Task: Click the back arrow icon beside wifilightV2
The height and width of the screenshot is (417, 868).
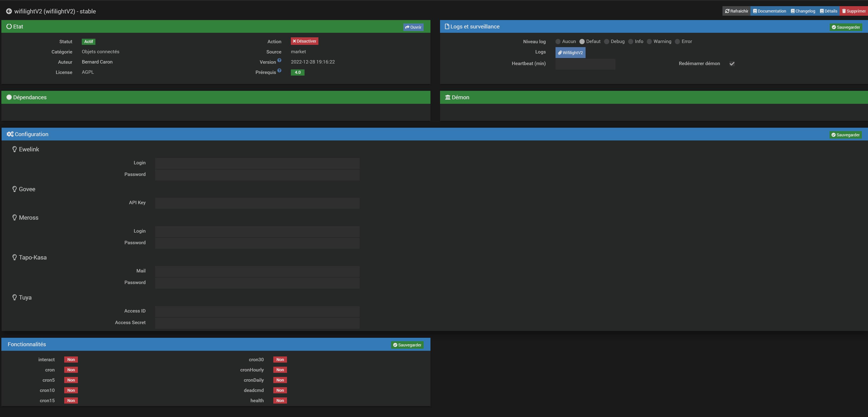Action: [x=9, y=11]
